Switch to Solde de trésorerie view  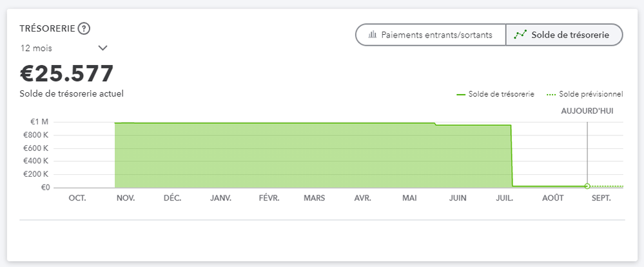point(564,35)
